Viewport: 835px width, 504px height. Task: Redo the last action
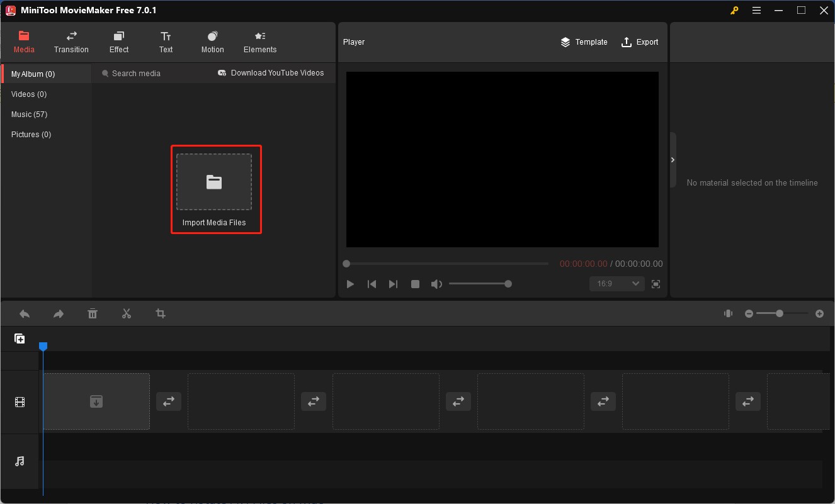coord(59,313)
